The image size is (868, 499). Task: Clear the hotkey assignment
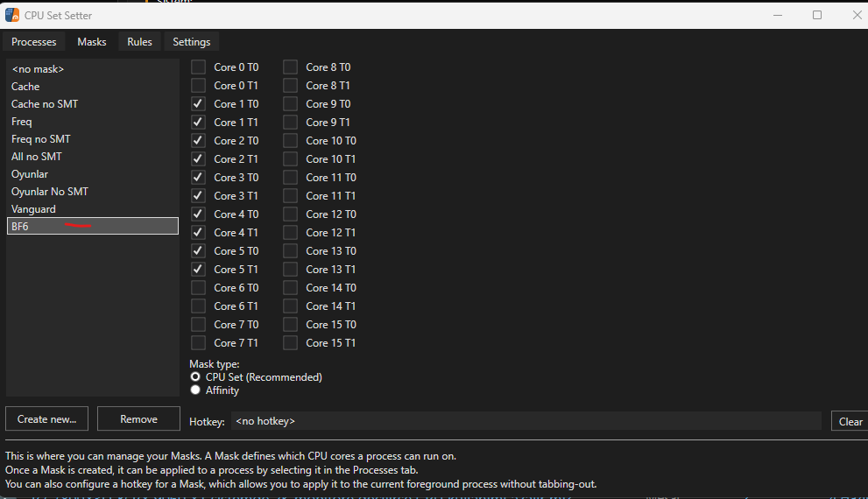click(x=850, y=422)
